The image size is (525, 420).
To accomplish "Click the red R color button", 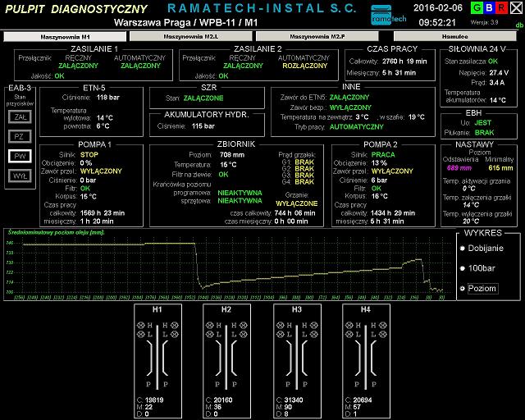I will tap(502, 7).
